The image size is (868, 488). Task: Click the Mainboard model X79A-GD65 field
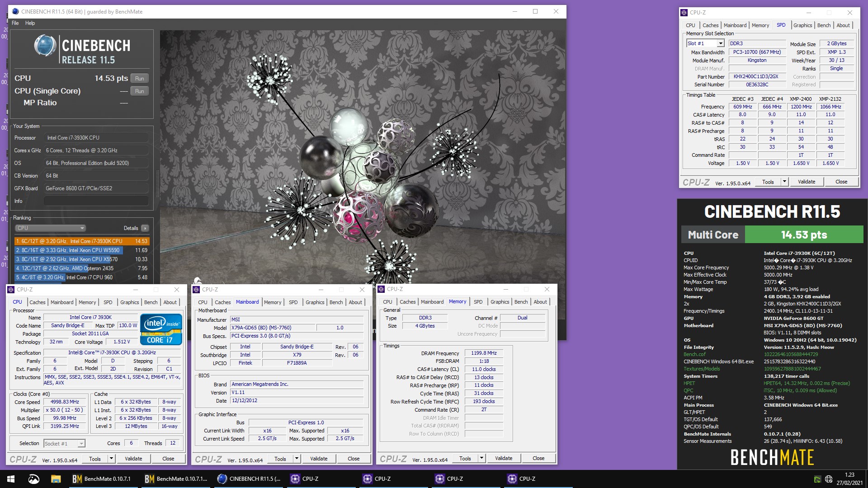(x=273, y=328)
